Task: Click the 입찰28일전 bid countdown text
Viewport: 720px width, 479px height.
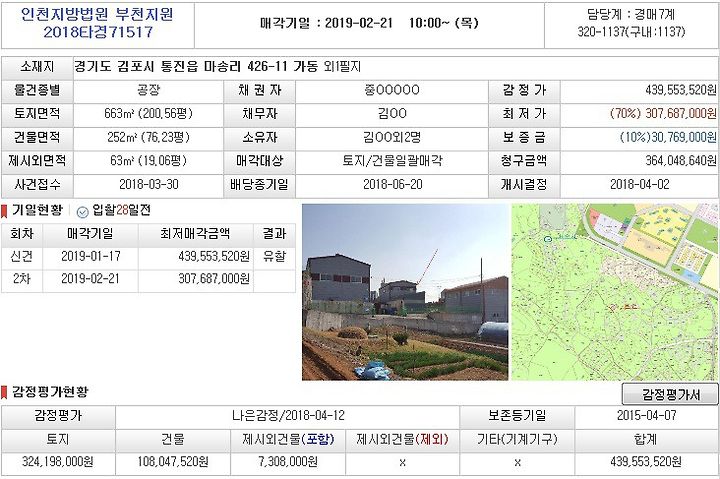Action: click(122, 210)
